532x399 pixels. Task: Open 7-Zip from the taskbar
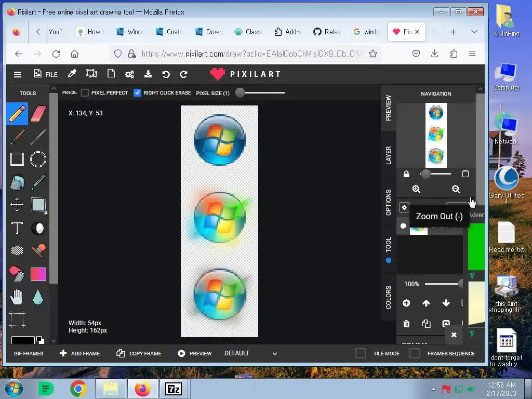pyautogui.click(x=174, y=389)
